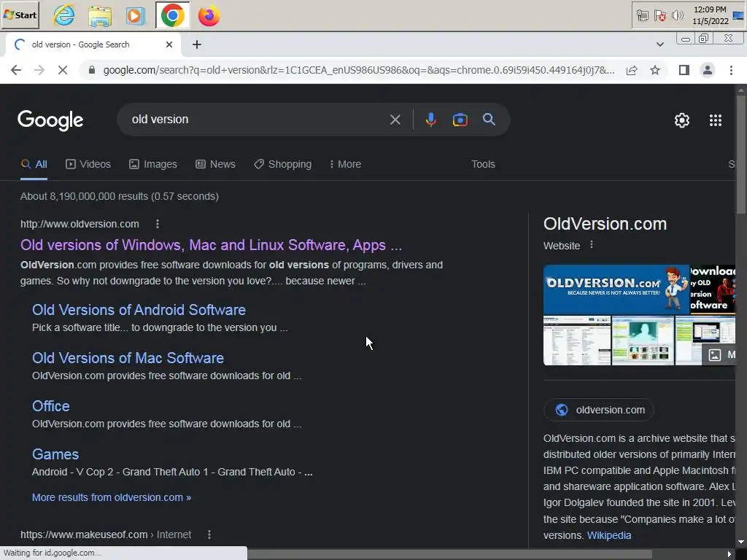Open the green media player screenshot thumbnail
Image resolution: width=747 pixels, height=560 pixels.
click(643, 341)
